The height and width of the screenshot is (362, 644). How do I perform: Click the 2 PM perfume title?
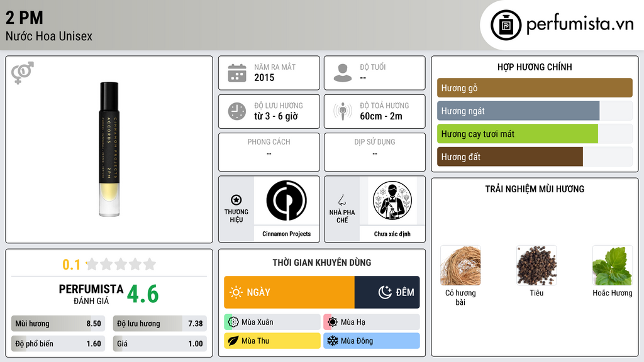coord(25,18)
